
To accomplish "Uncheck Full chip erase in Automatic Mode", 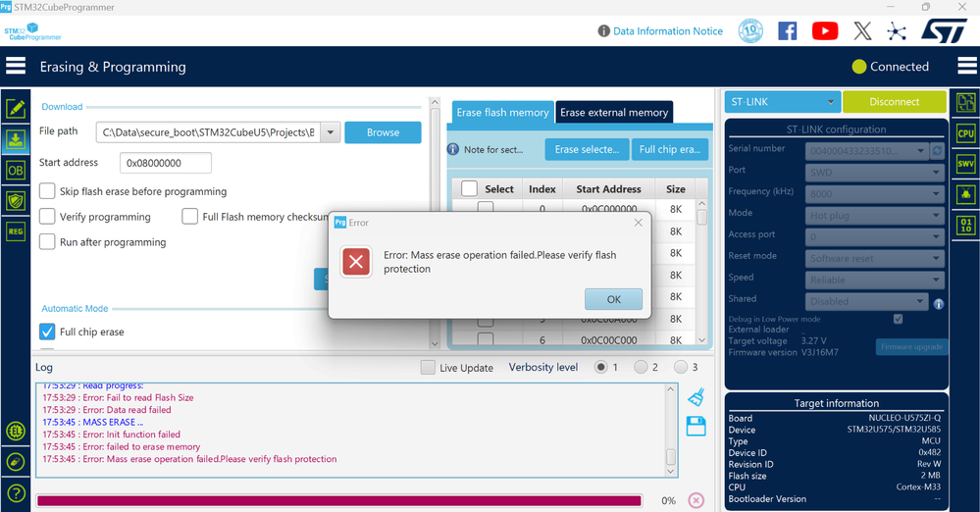I will point(47,332).
